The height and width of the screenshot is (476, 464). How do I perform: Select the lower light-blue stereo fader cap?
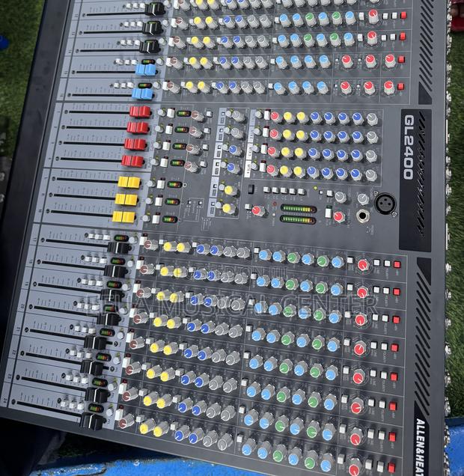click(x=142, y=94)
